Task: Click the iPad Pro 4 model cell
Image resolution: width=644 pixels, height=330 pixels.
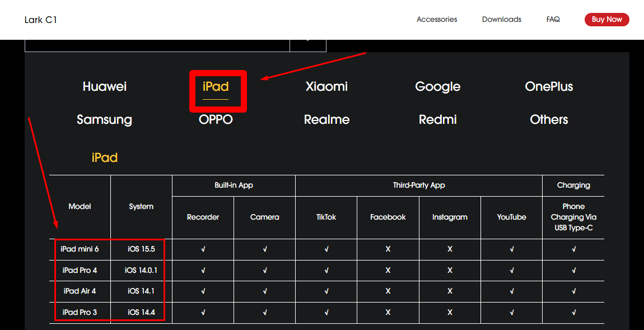Action: click(x=80, y=271)
